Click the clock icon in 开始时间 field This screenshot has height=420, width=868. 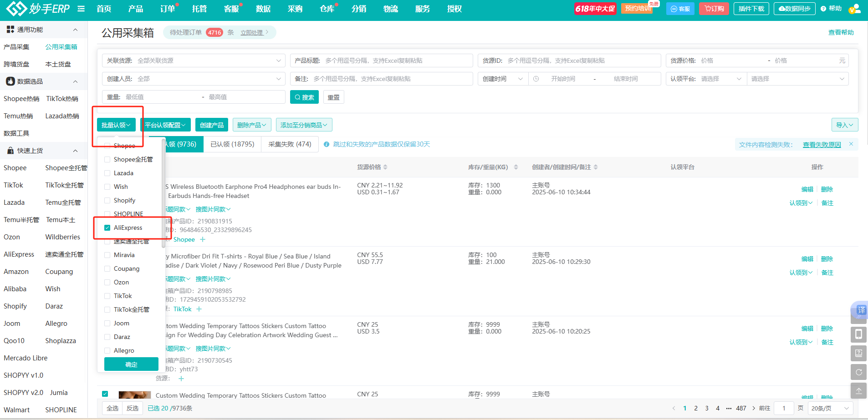(x=536, y=79)
